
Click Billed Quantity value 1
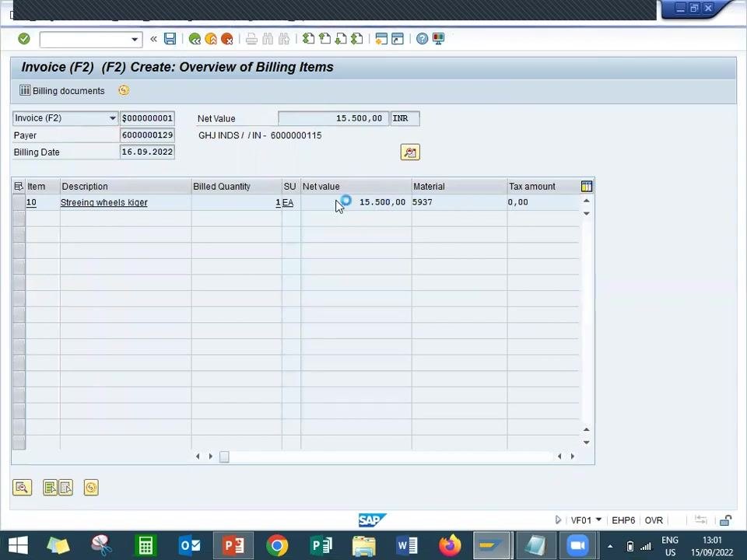[278, 202]
